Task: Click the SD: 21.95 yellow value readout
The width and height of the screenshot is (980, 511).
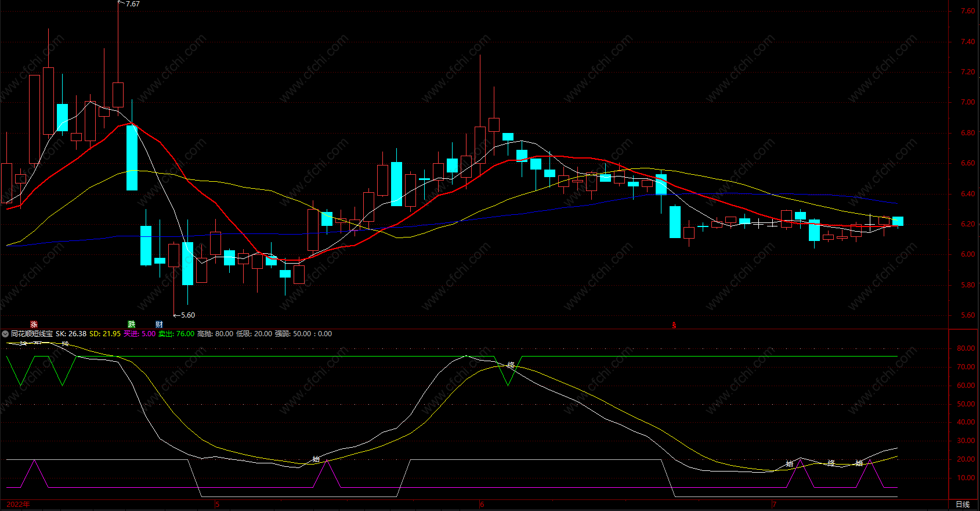Action: (105, 334)
